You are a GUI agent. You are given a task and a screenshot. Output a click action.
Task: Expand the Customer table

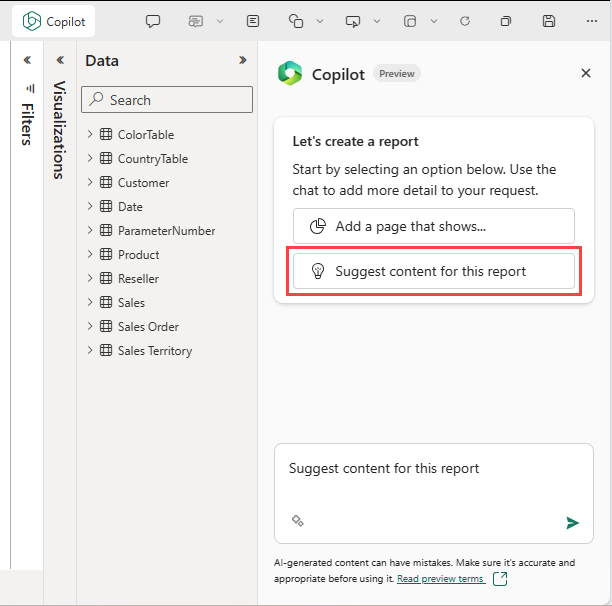90,182
